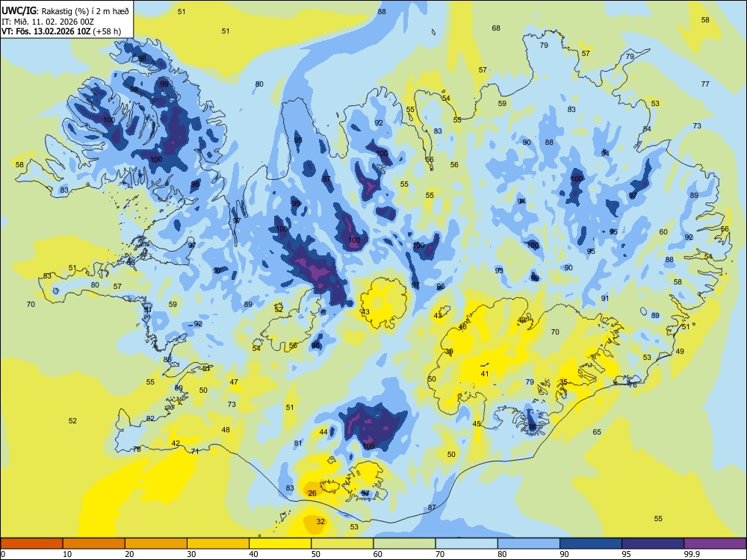The image size is (747, 560).
Task: Click the map value '26' in the orange patch
Action: (312, 493)
